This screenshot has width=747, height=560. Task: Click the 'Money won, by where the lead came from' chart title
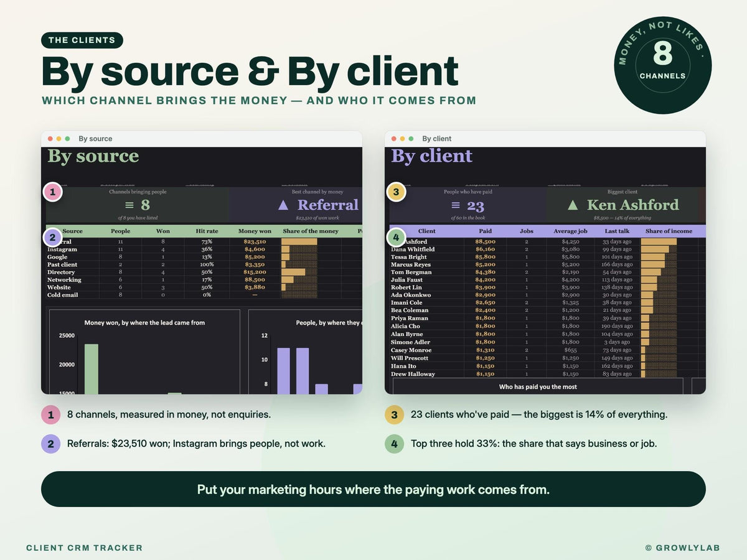[144, 322]
